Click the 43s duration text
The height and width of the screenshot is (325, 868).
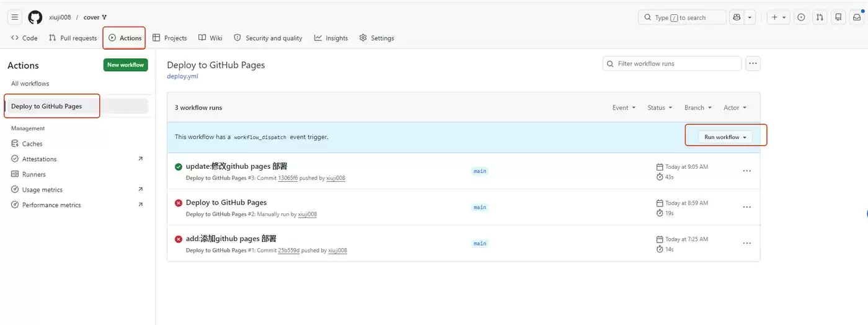click(669, 177)
